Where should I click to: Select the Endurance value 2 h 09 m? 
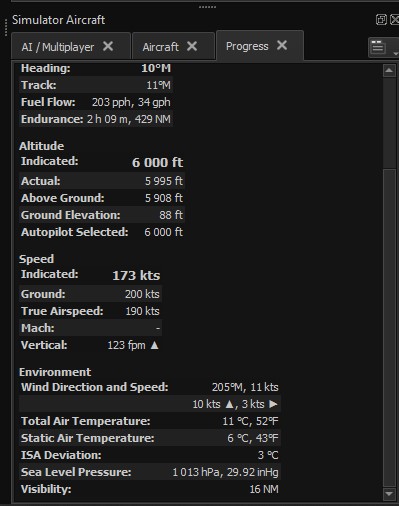pos(107,119)
